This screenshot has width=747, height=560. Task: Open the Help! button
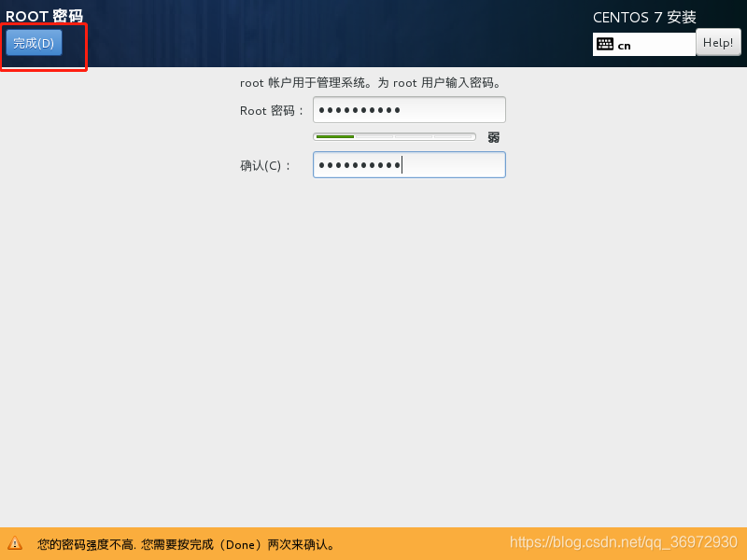718,43
